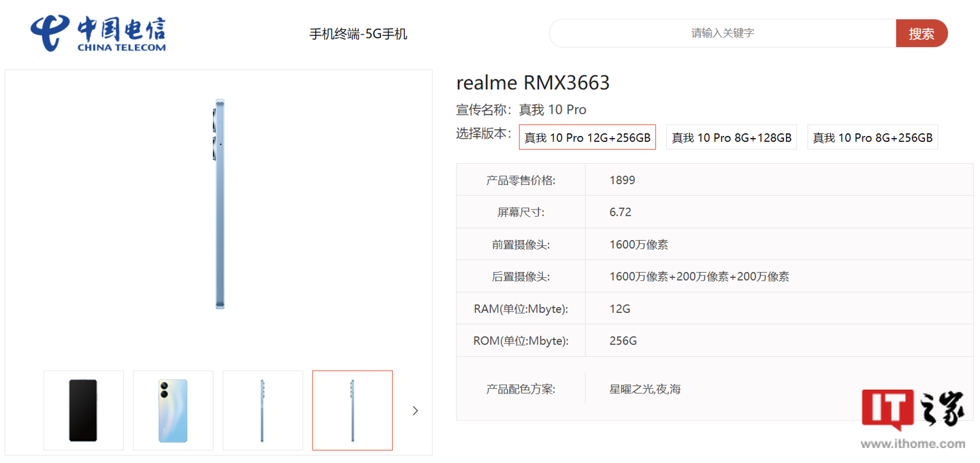Click the ROM value 256G

tap(623, 341)
